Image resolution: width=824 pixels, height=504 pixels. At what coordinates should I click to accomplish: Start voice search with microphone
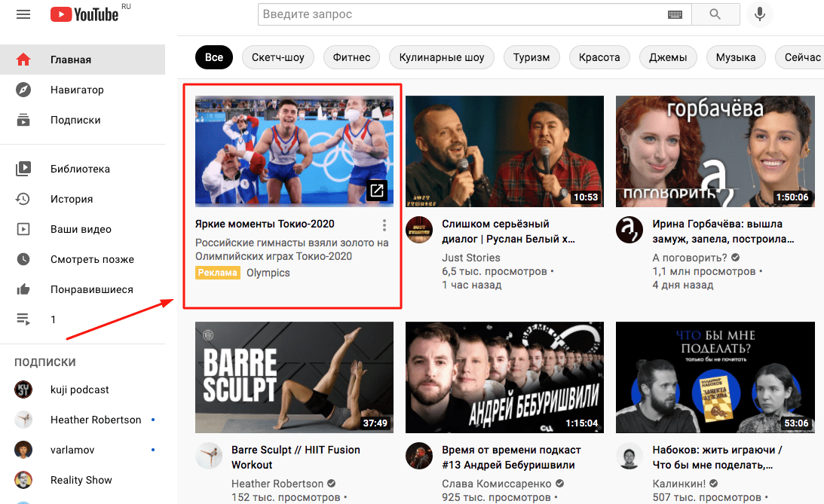[x=759, y=14]
